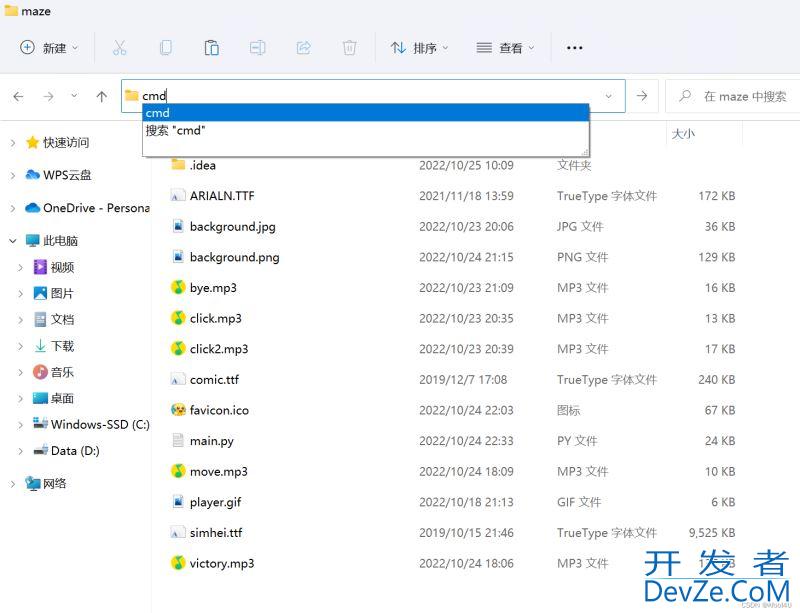The height and width of the screenshot is (613, 800).
Task: Click the Downloads arrow icon
Action: (40, 346)
